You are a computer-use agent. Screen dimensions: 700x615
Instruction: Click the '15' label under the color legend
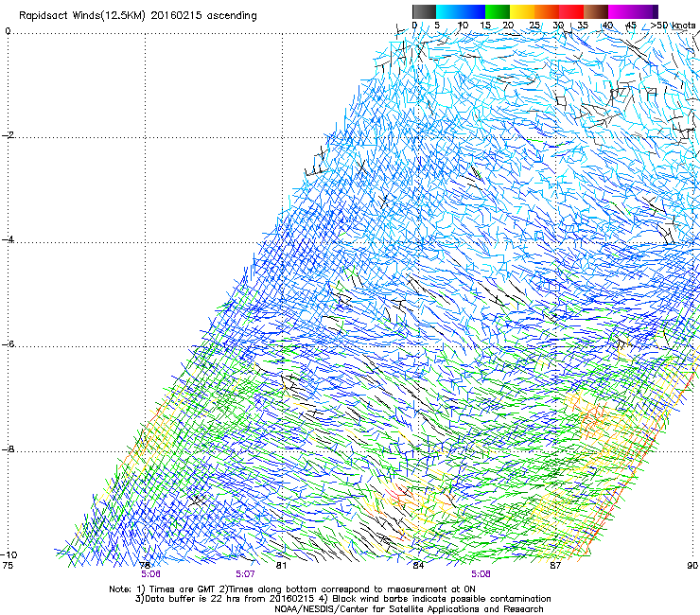click(x=485, y=26)
